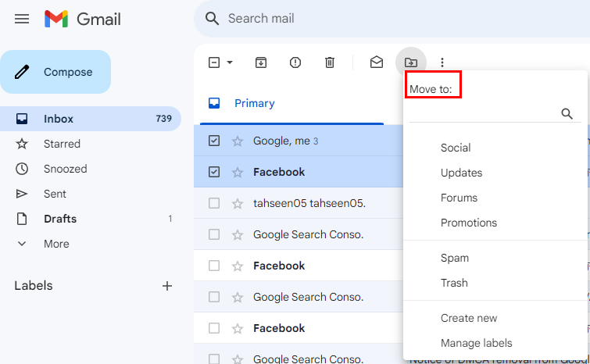Viewport: 590px width, 364px height.
Task: Mark selected emails as read
Action: (x=377, y=62)
